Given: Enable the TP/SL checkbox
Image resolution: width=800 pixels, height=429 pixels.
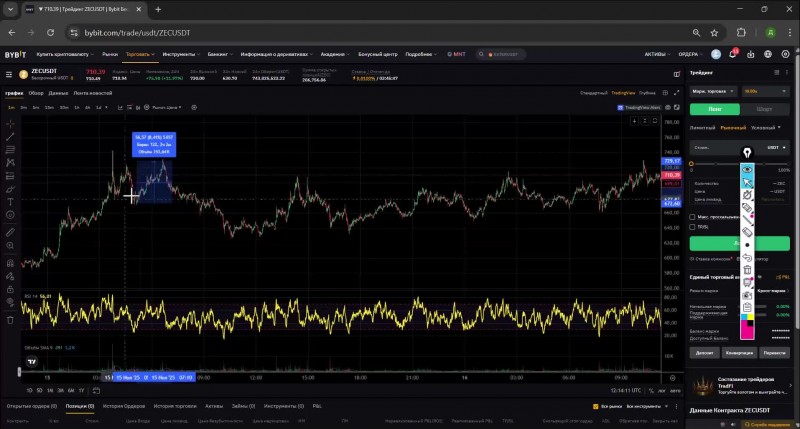Looking at the screenshot, I should [694, 226].
